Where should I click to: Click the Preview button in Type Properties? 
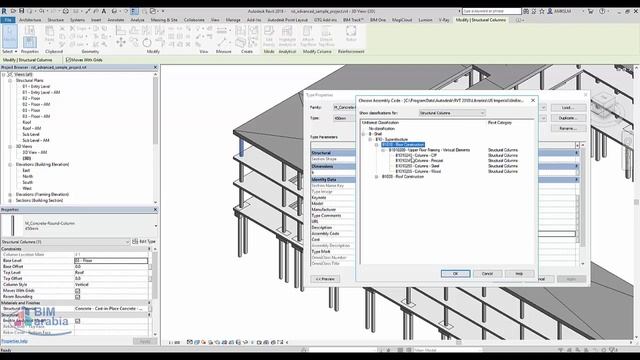click(x=325, y=279)
